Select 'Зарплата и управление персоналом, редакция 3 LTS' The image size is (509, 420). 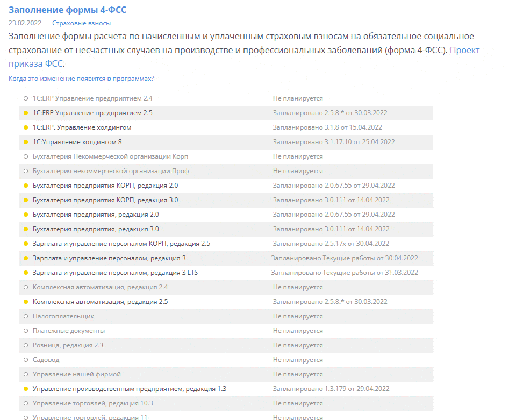[x=115, y=273]
